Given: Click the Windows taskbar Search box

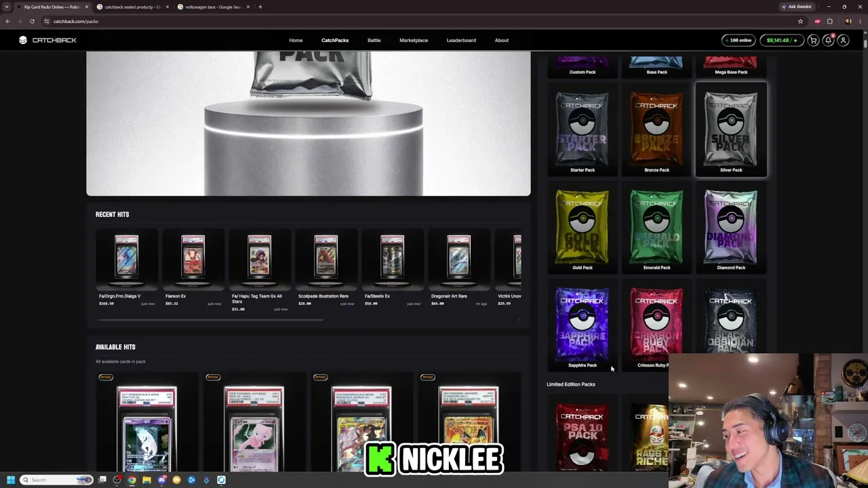Looking at the screenshot, I should click(x=56, y=480).
